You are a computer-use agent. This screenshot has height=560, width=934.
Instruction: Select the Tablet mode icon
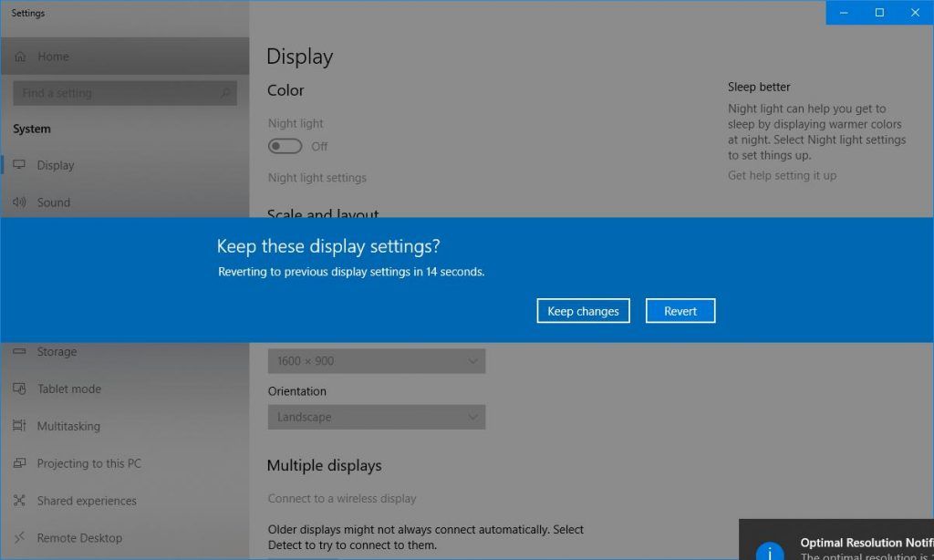[x=20, y=389]
